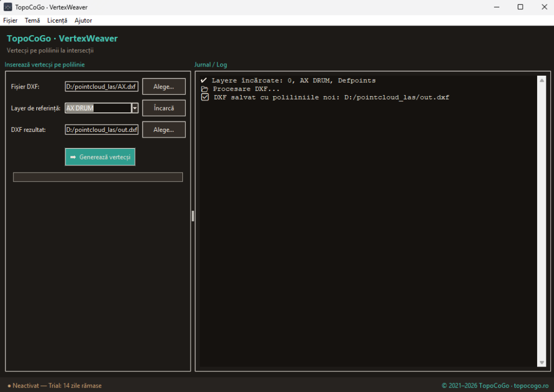Click the 'TopoCoGo · VertexWeaver' heading

[62, 38]
